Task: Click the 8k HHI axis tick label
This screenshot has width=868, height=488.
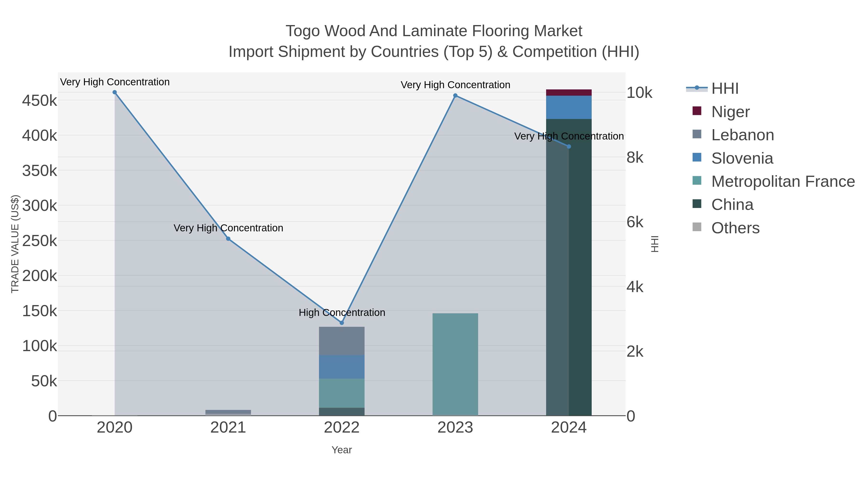Action: click(x=635, y=157)
